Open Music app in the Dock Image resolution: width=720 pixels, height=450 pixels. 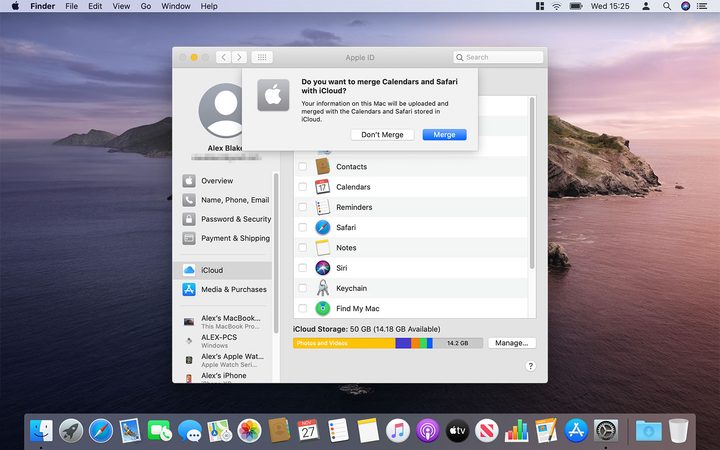coord(398,431)
